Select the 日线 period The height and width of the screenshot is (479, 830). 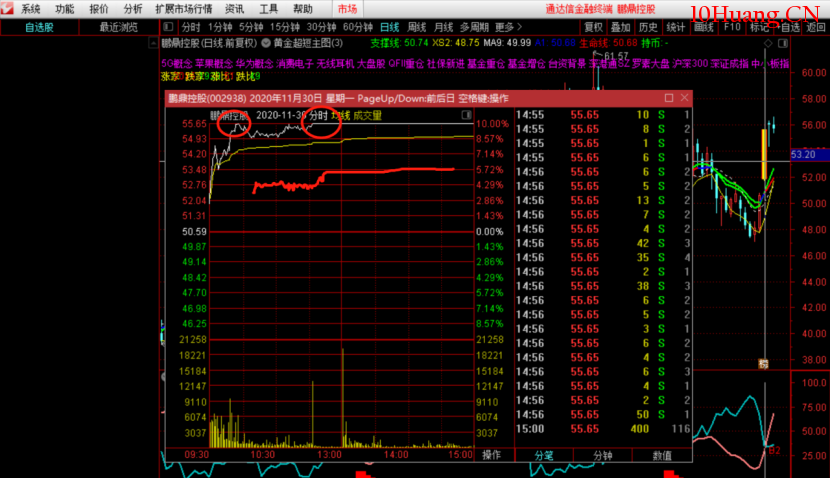pyautogui.click(x=390, y=27)
